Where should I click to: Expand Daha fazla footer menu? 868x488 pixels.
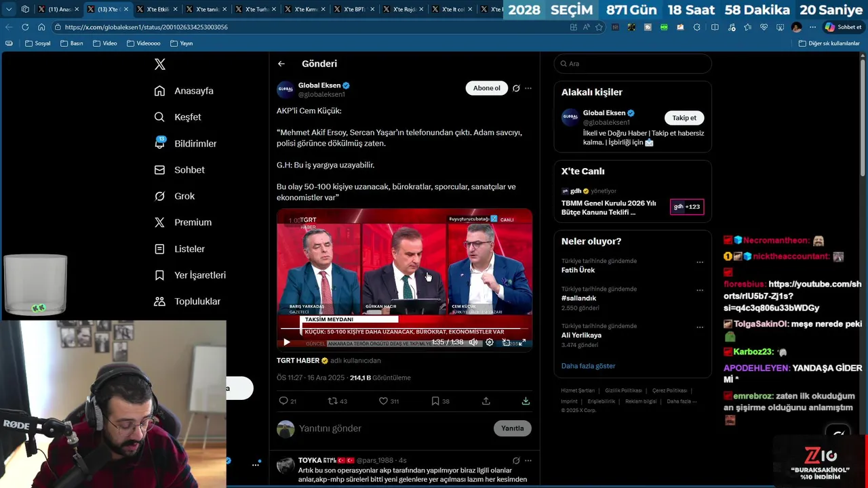[682, 401]
